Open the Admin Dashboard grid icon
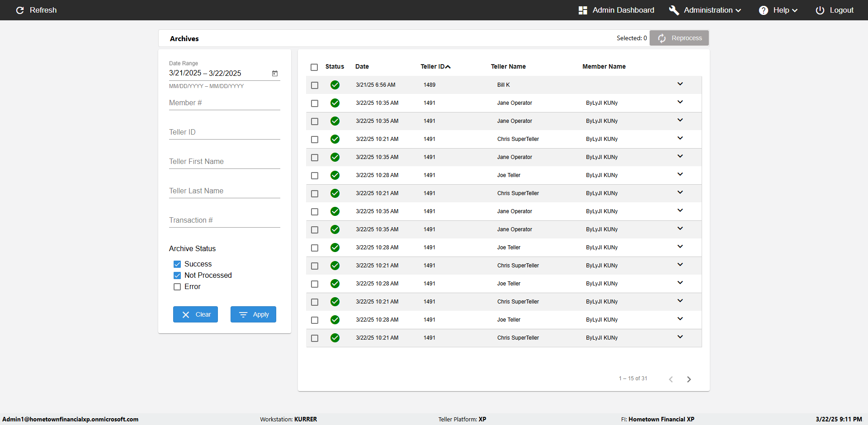The image size is (868, 425). (583, 10)
